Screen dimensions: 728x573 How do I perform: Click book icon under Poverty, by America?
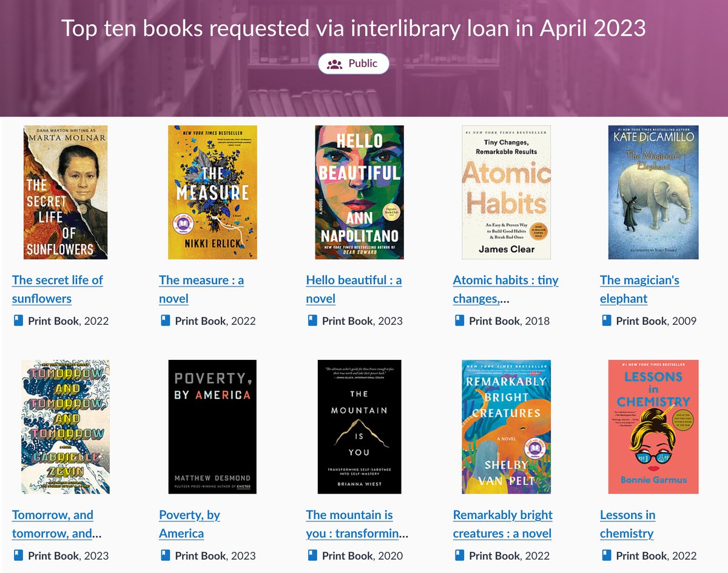165,555
